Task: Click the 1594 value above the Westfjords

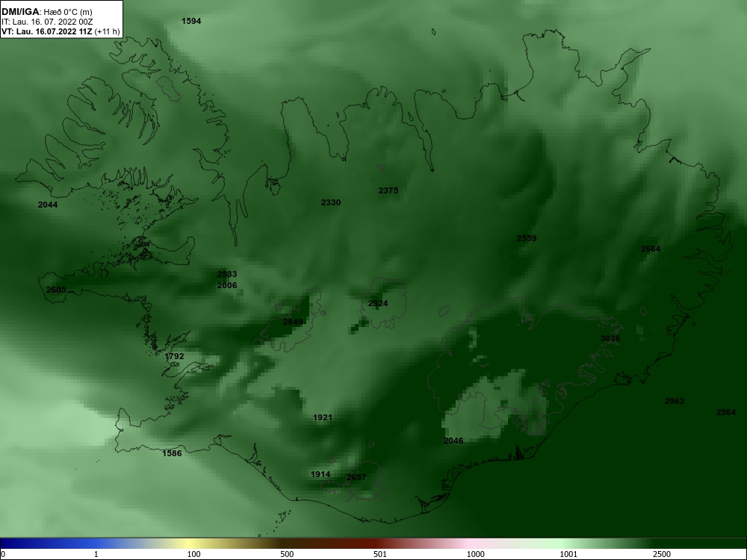Action: coord(191,21)
